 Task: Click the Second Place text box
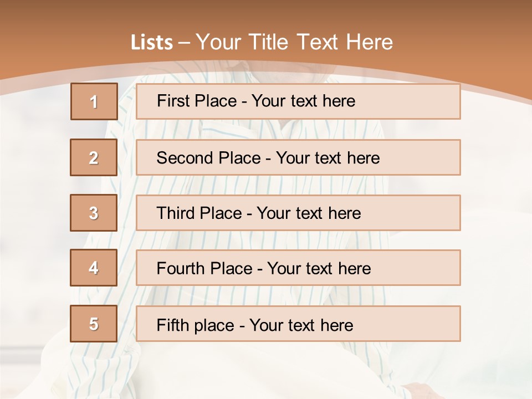298,157
